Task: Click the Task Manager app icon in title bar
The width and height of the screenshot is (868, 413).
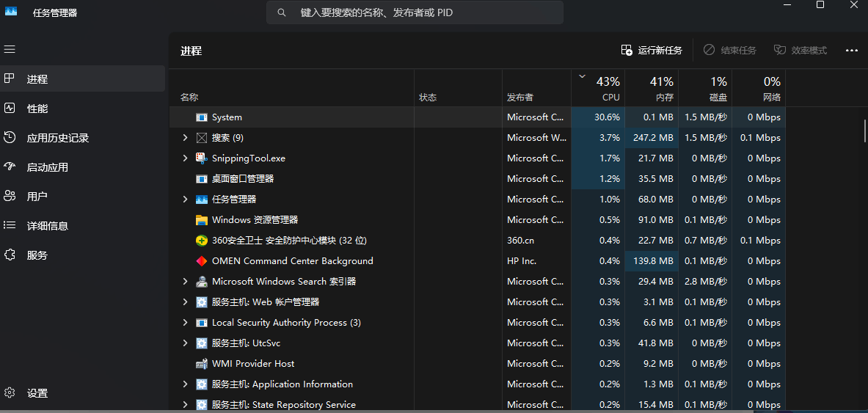Action: click(x=10, y=12)
